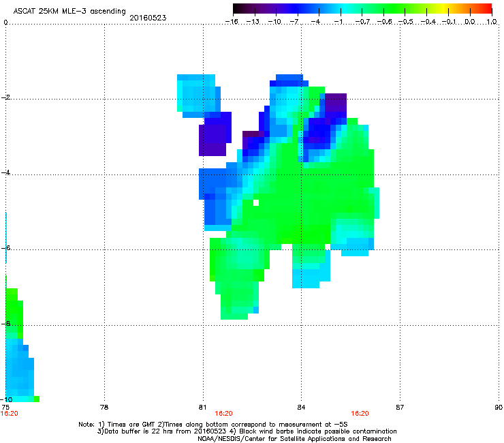Click the colorbar label '1.0'
The width and height of the screenshot is (504, 443).
[492, 22]
